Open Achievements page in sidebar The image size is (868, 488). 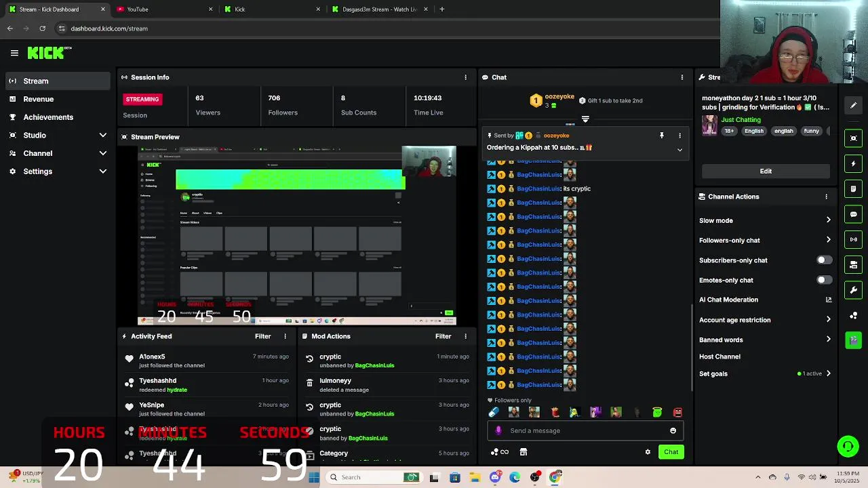click(x=57, y=117)
